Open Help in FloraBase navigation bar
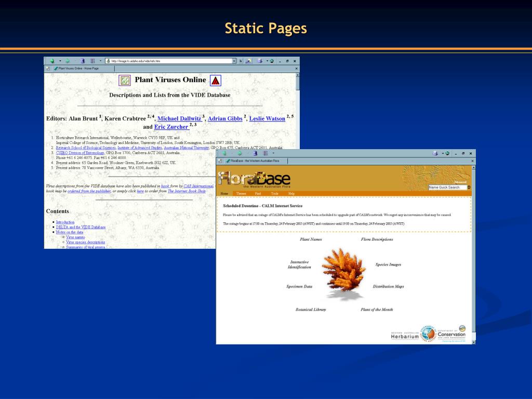This screenshot has height=399, width=532. [x=291, y=194]
